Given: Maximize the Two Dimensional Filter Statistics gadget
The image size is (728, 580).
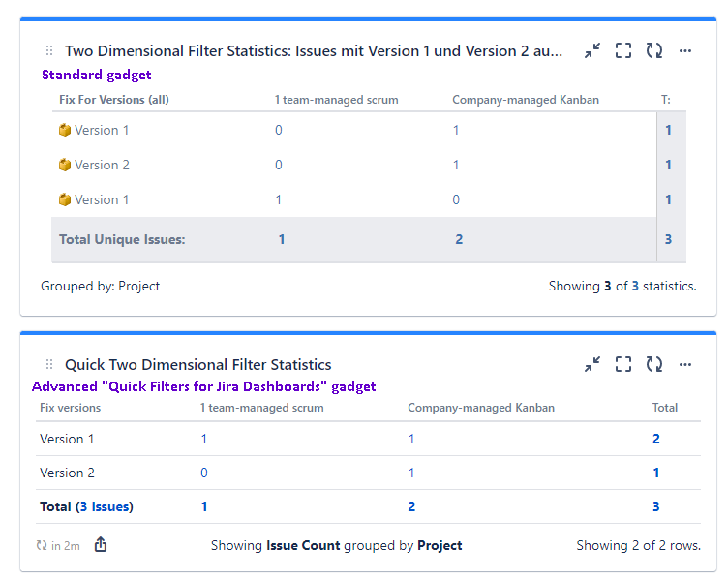Looking at the screenshot, I should click(623, 50).
